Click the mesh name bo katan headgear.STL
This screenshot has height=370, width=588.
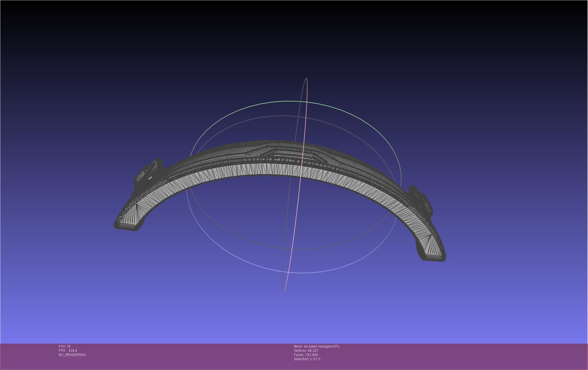pos(317,346)
